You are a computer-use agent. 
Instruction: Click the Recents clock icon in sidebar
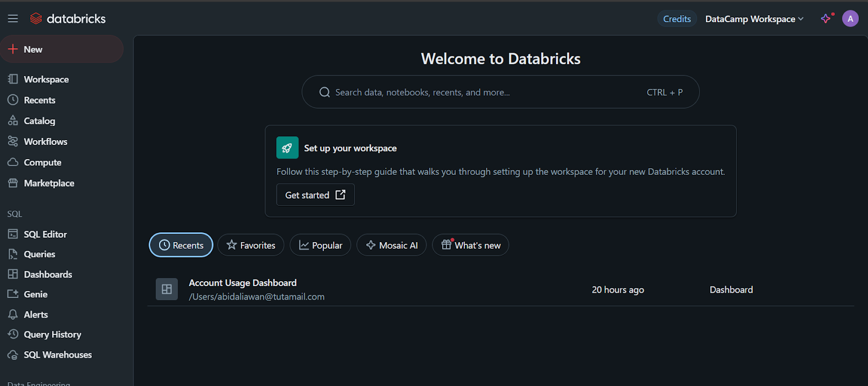13,100
